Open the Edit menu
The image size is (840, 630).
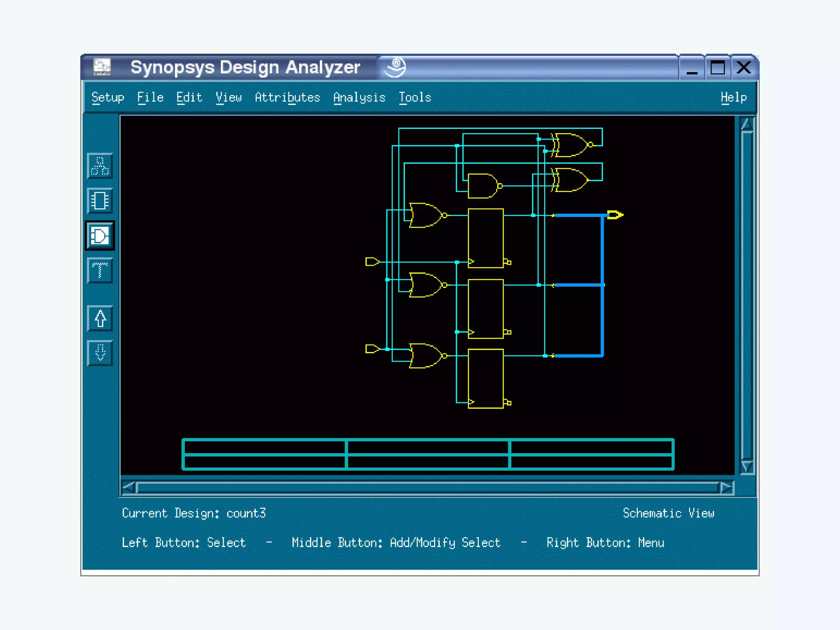pos(189,98)
